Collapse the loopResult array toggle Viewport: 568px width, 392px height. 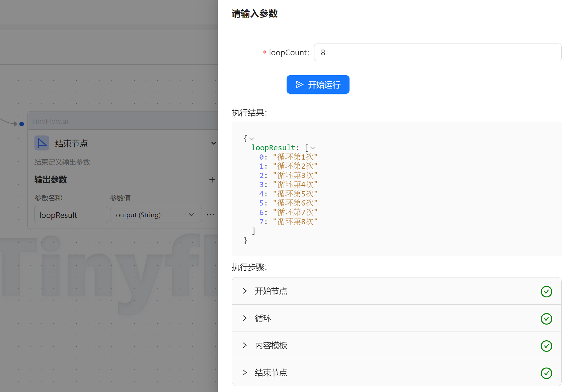[x=313, y=148]
